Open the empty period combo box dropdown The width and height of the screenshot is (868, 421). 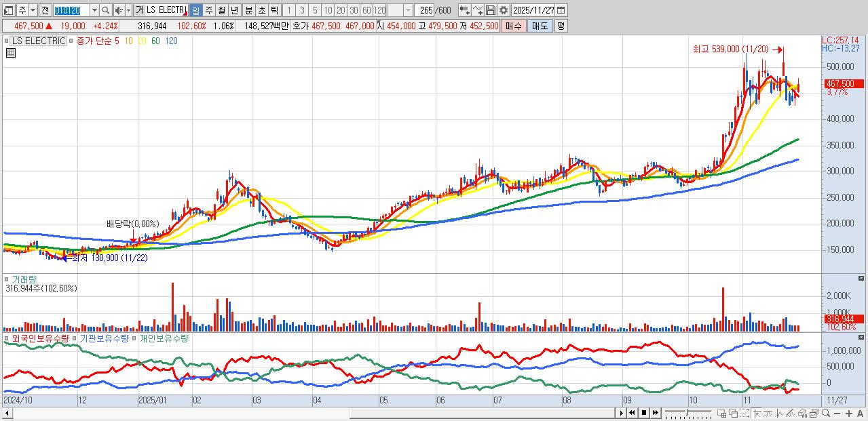pyautogui.click(x=408, y=10)
